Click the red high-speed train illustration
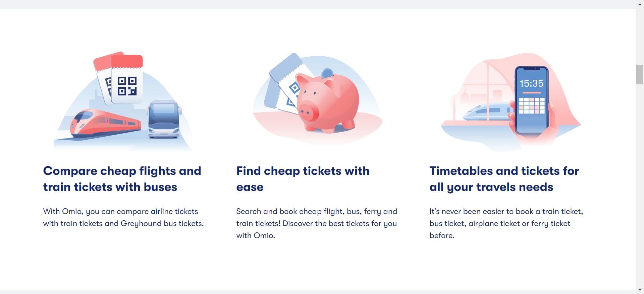This screenshot has width=644, height=294. pos(104,123)
